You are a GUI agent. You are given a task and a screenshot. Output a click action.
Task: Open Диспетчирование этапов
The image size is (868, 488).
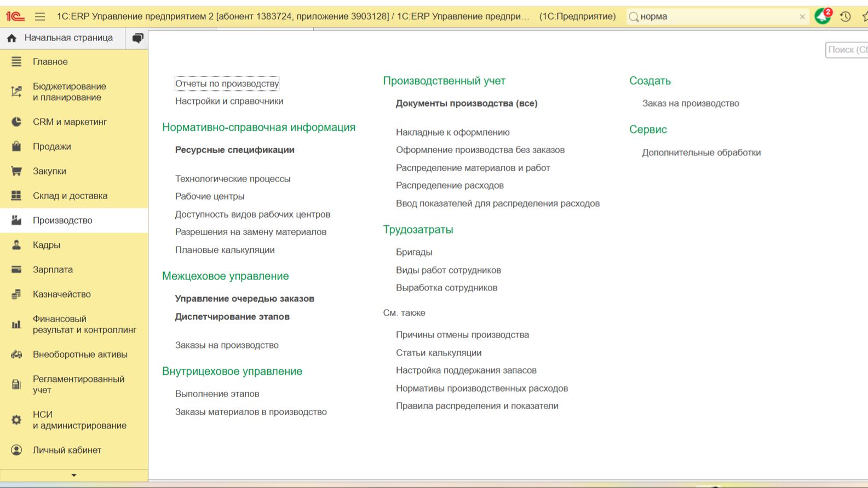pos(232,317)
